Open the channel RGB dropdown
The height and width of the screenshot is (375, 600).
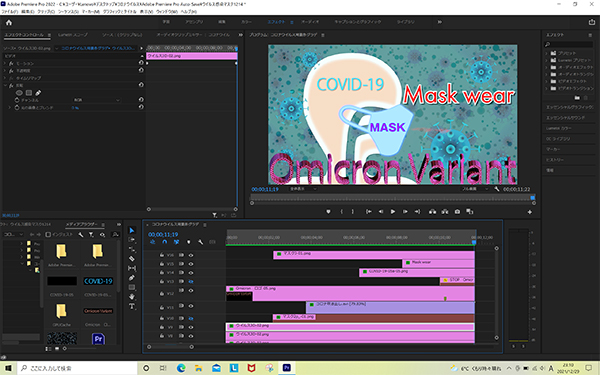tap(97, 100)
